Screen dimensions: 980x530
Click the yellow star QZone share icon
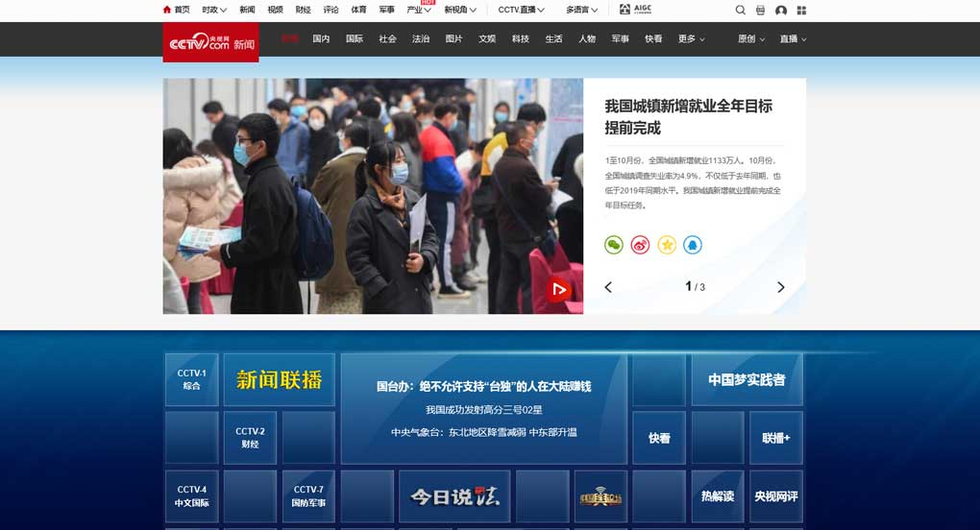667,245
